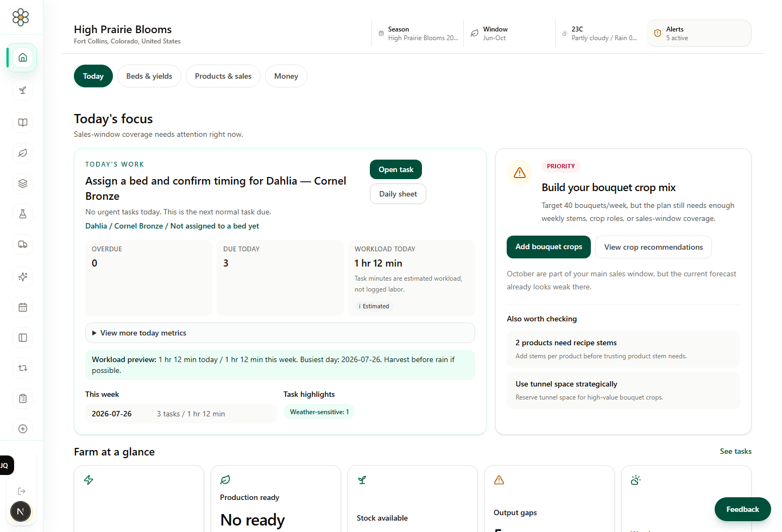This screenshot has height=532, width=782.
Task: Click the 2026-07-26 week row
Action: click(x=181, y=414)
